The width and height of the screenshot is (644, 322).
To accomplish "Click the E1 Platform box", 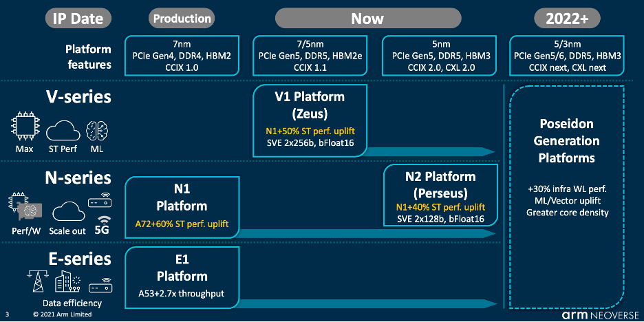I will (182, 278).
